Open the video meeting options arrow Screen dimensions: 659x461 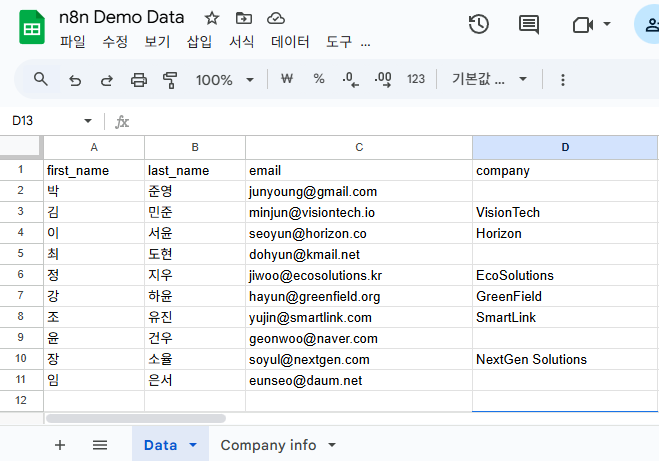607,24
